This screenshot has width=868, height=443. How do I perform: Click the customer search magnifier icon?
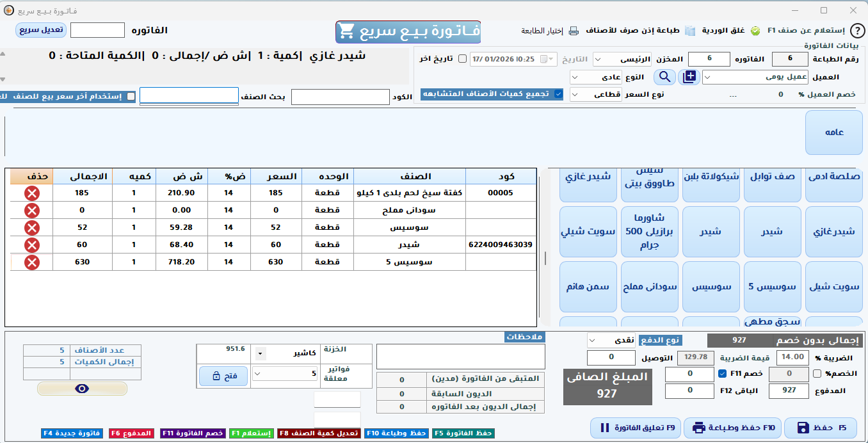[x=664, y=76]
